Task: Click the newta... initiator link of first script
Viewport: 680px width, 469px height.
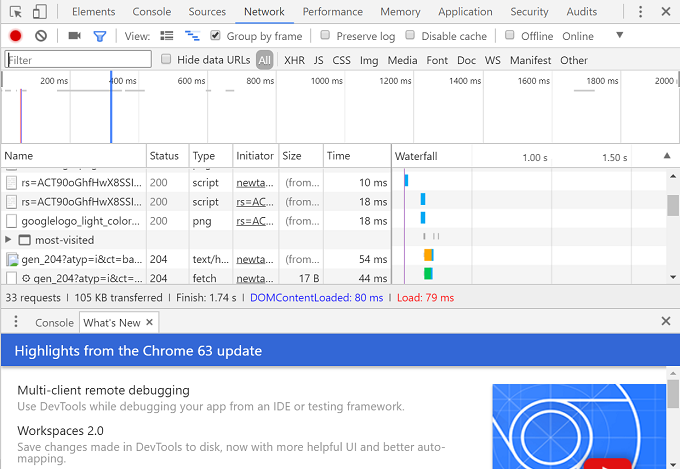Action: click(255, 183)
